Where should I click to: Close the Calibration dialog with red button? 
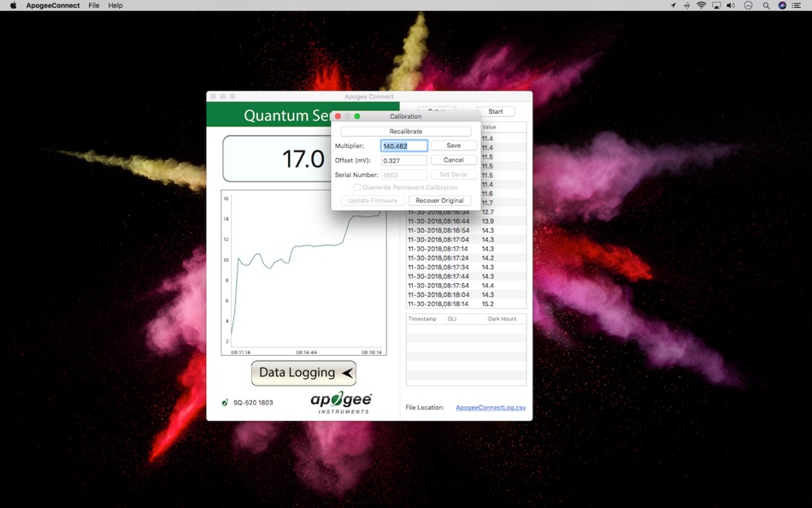338,116
